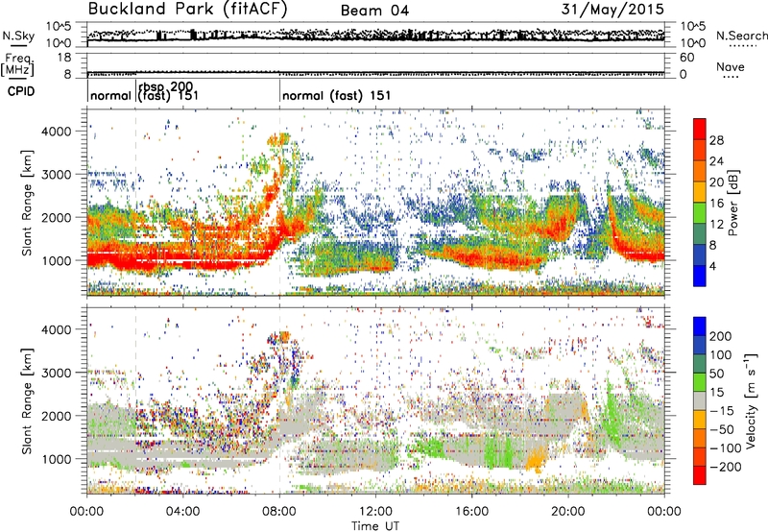Viewport: 768px width, 532px height.
Task: Click the blue top segment of Velocity colorbar
Action: point(700,326)
